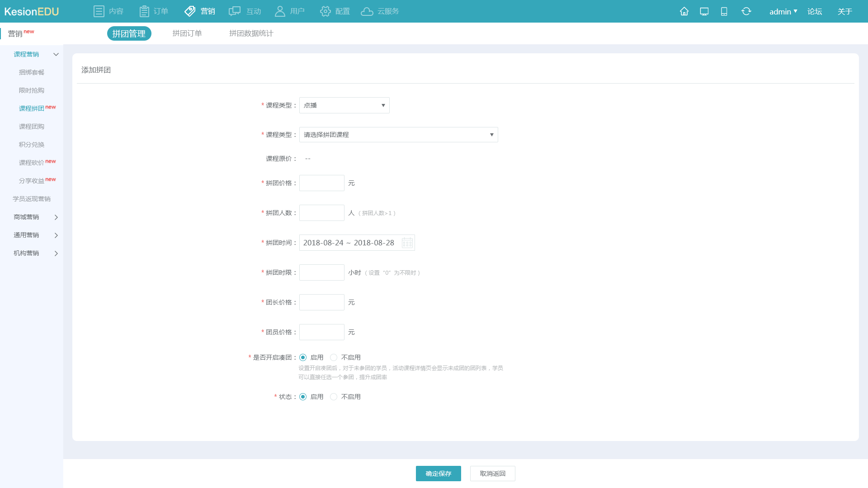Screen dimensions: 868x488
Task: Click the home icon in top bar
Action: (x=684, y=11)
